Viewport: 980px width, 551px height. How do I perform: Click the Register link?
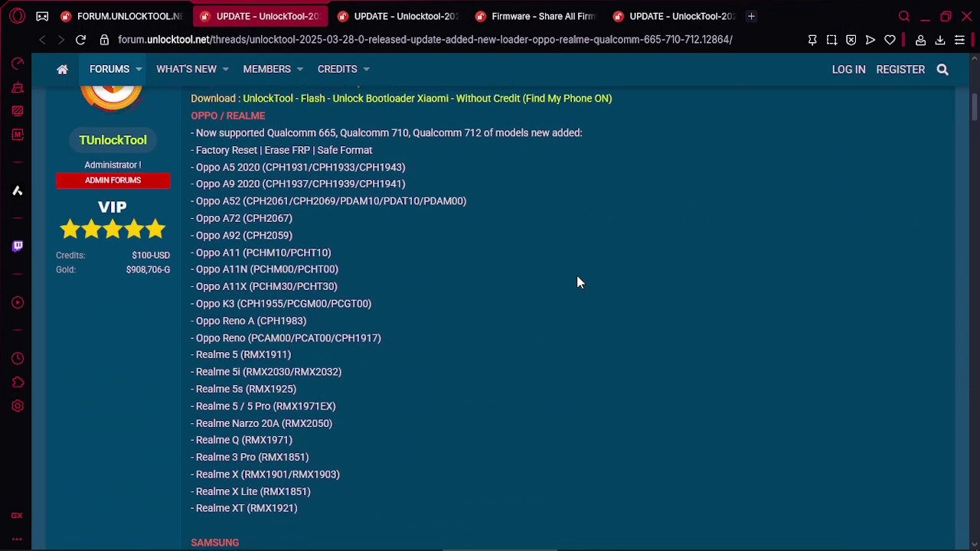tap(900, 70)
